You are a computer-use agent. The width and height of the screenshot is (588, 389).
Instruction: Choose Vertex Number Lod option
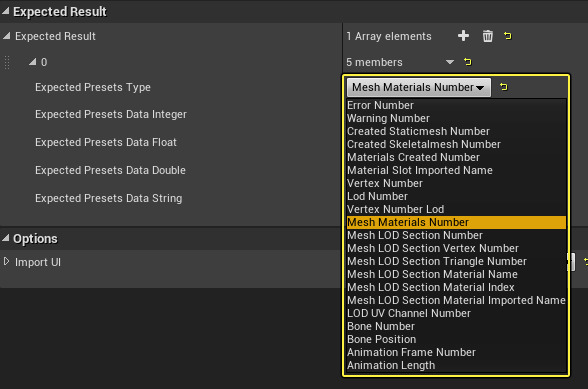(456, 209)
